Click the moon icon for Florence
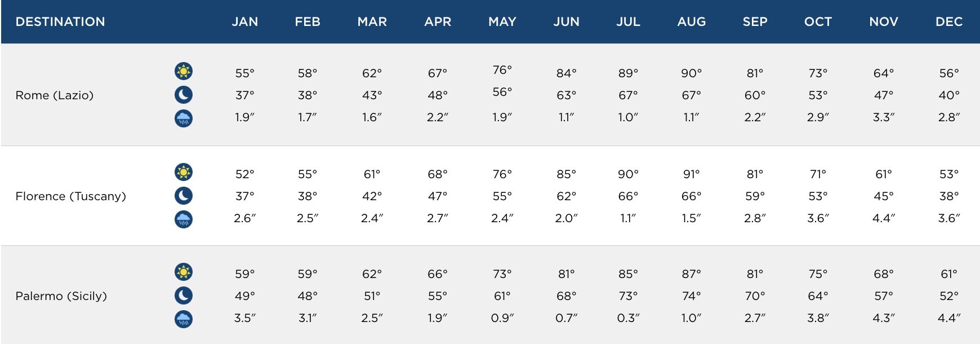 pos(184,196)
